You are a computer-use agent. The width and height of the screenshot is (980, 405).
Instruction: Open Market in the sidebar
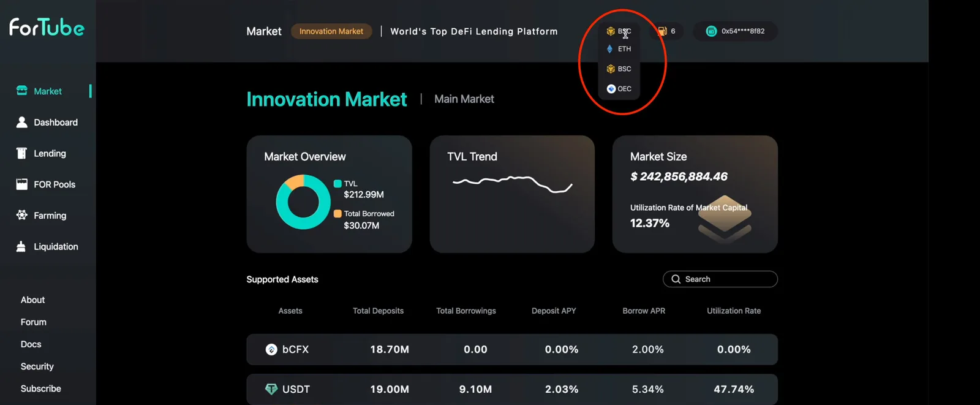[48, 91]
